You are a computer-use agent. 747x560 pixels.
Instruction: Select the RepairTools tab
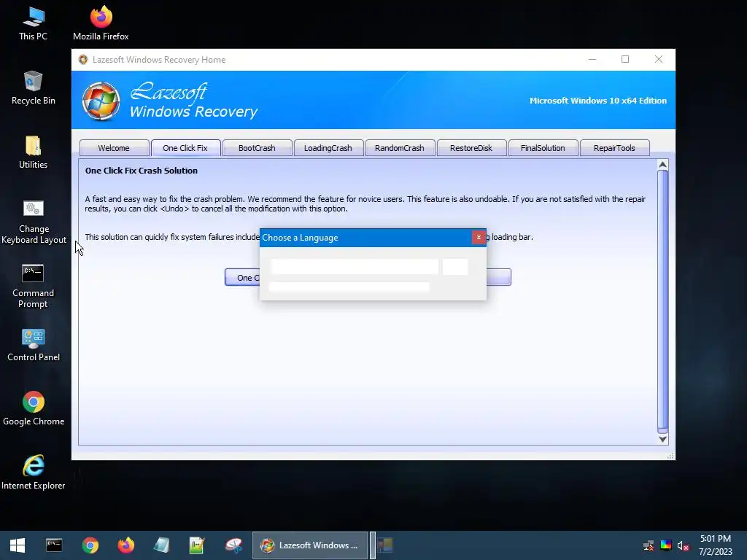(614, 148)
